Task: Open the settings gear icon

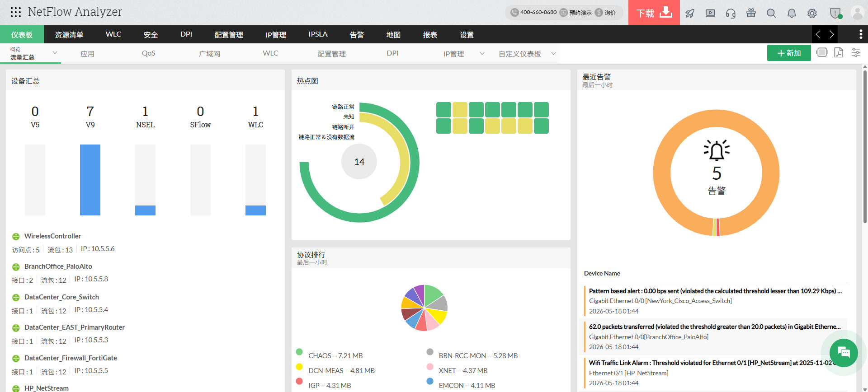Action: pyautogui.click(x=812, y=13)
